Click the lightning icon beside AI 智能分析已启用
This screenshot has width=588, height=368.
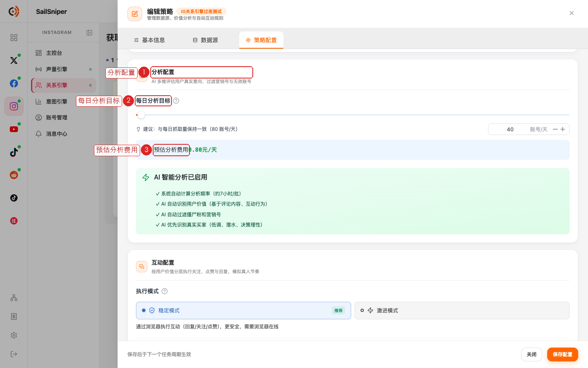(146, 177)
